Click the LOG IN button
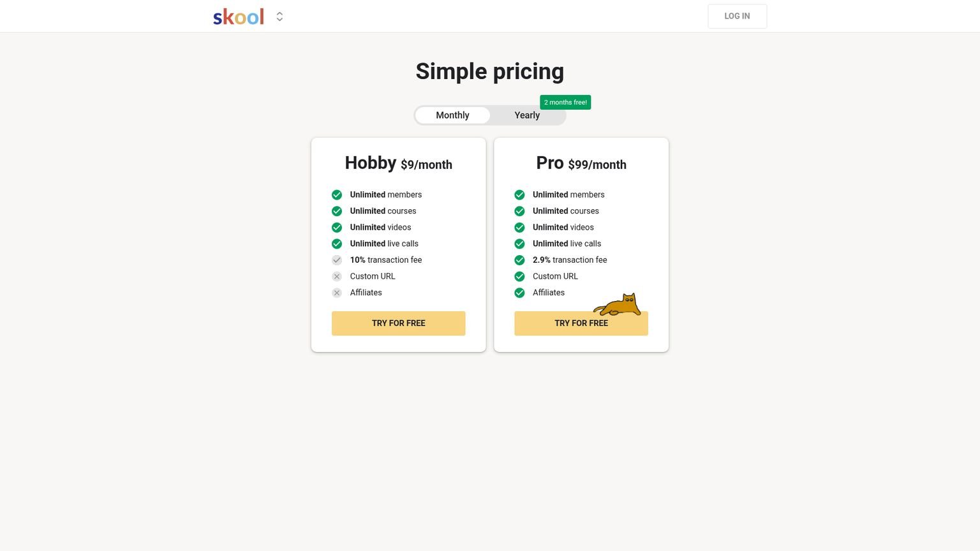The image size is (980, 551). pos(737,16)
